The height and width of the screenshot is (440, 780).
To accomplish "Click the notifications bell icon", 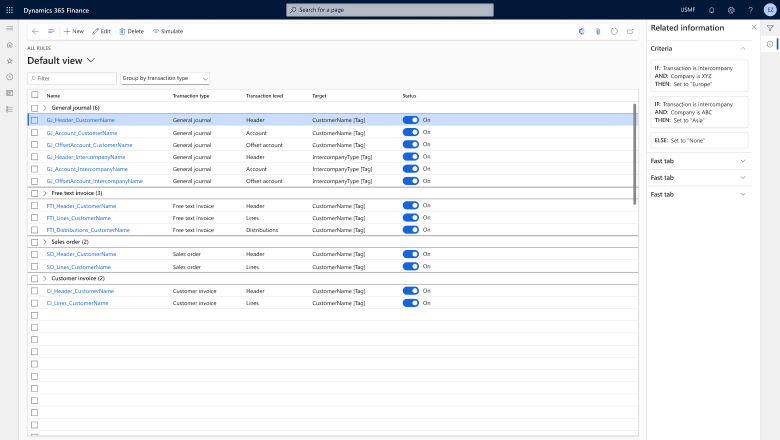I will (713, 9).
